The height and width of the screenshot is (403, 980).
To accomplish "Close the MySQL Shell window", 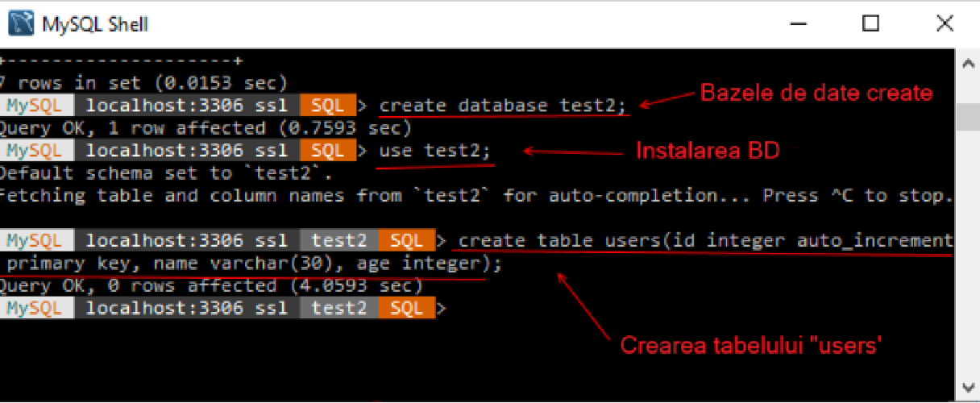I will [945, 24].
